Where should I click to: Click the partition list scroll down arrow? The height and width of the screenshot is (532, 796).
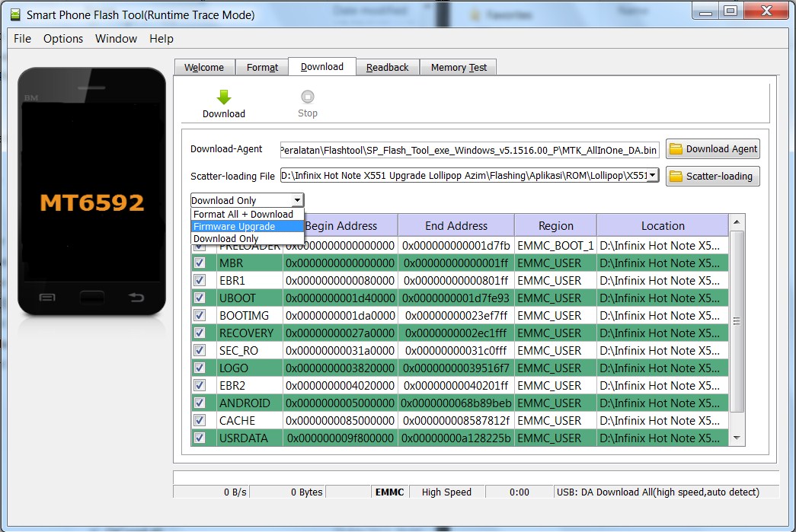click(x=737, y=438)
